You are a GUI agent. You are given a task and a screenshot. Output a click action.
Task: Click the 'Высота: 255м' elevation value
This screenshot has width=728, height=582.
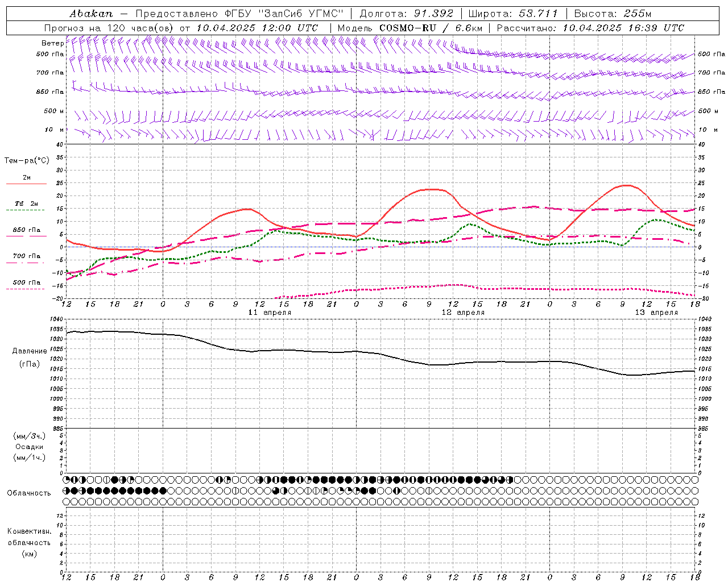pos(613,14)
